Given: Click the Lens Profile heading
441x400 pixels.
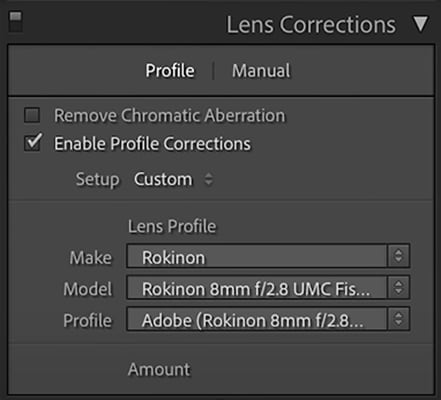Looking at the screenshot, I should [x=172, y=226].
